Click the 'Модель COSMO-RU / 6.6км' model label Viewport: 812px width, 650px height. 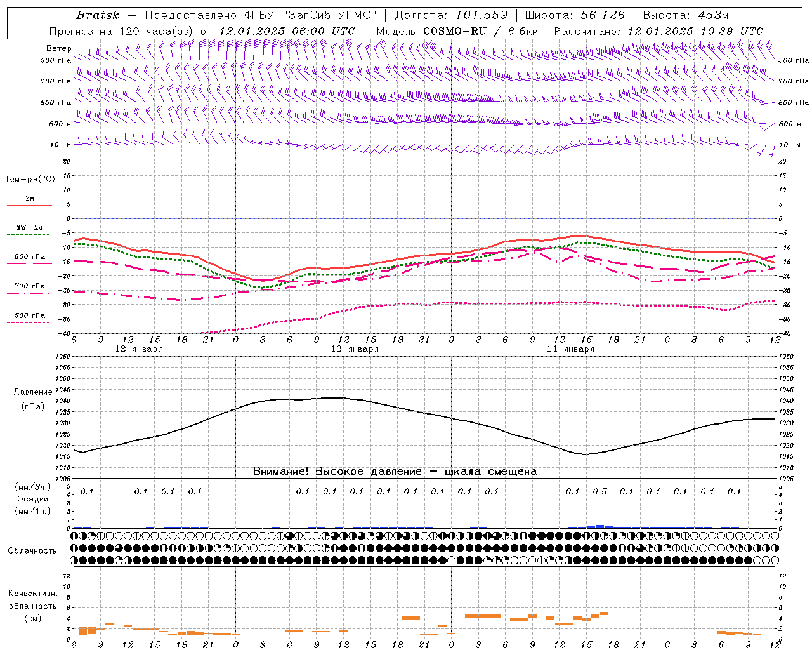click(457, 31)
